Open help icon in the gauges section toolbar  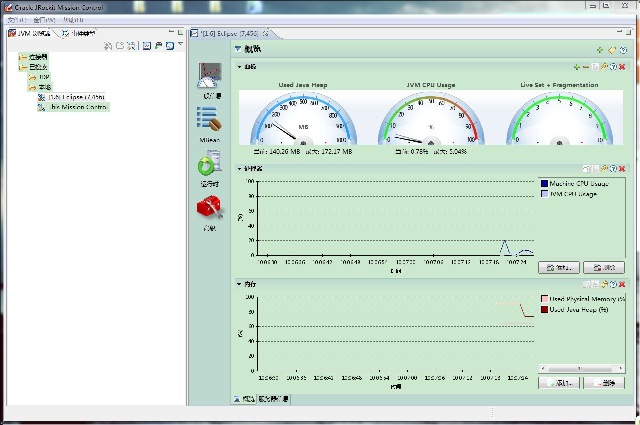click(613, 67)
